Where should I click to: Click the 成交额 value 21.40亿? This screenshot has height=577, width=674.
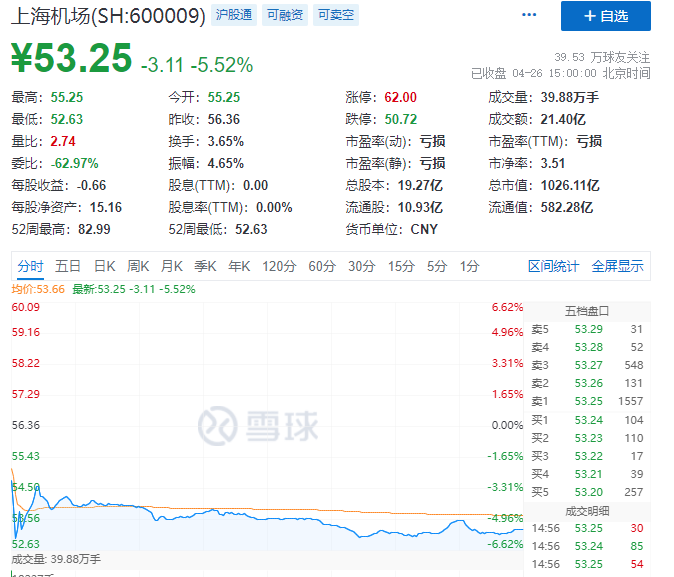pos(563,120)
